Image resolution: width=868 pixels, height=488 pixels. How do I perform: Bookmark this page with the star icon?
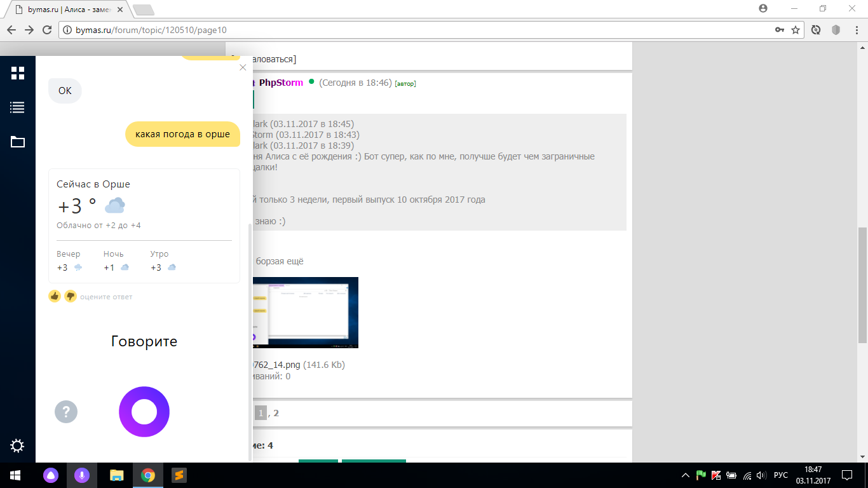796,30
